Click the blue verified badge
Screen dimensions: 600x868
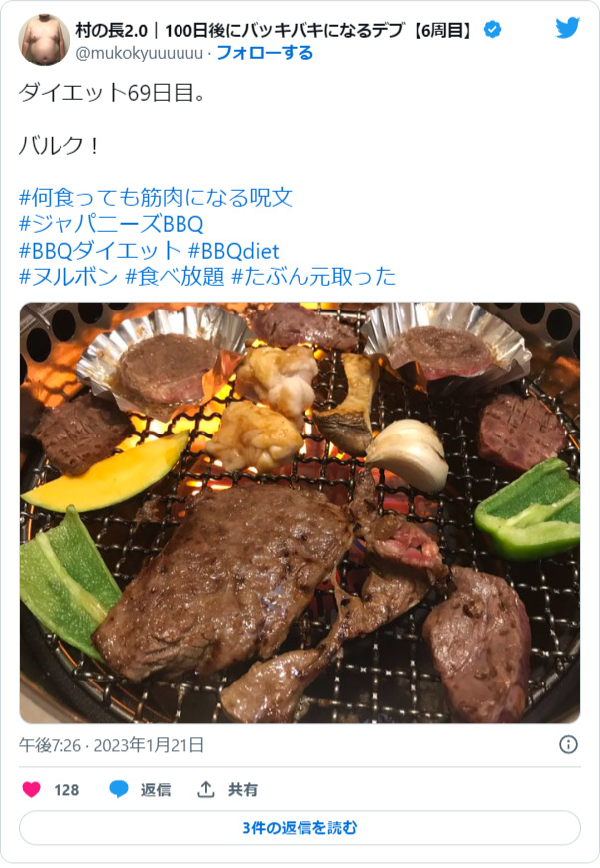click(x=492, y=30)
